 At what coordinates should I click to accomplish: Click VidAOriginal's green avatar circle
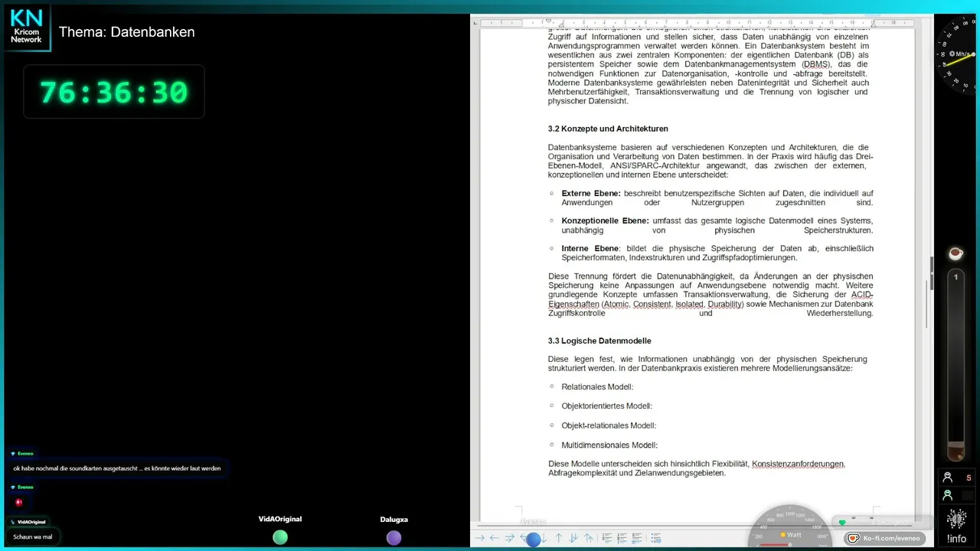pos(280,537)
